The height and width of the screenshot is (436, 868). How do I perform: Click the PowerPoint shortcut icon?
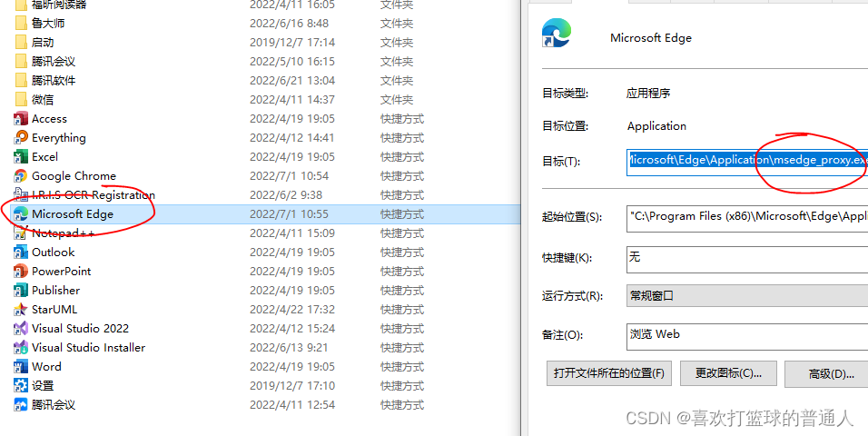[21, 271]
